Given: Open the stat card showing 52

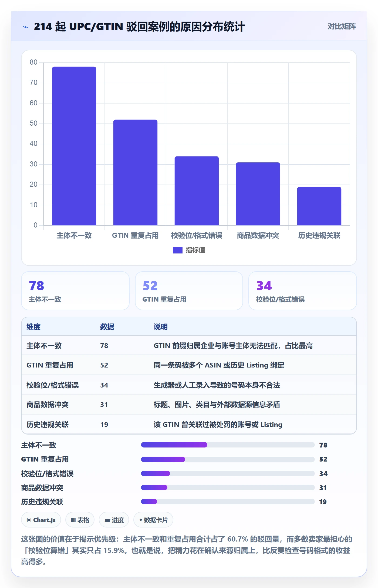Looking at the screenshot, I should coord(189,291).
